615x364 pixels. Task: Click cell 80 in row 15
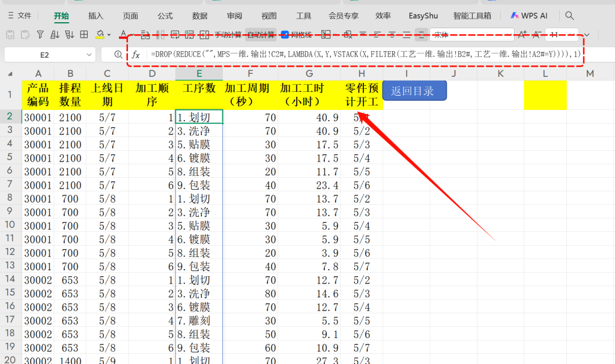click(250, 293)
